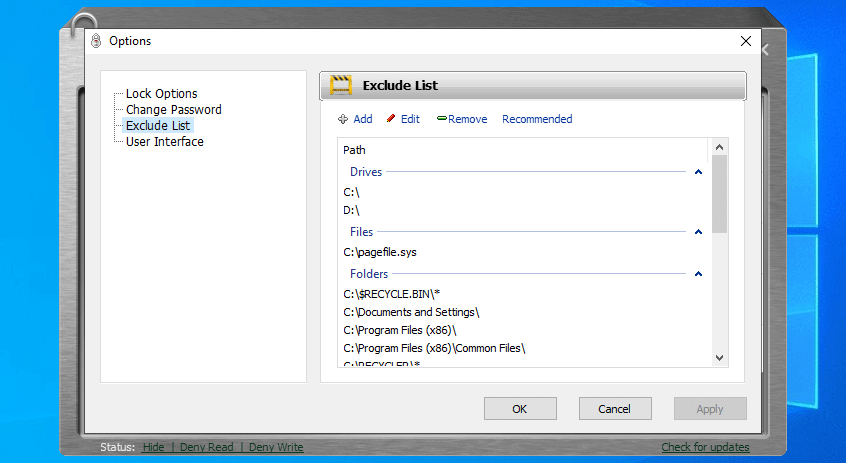The image size is (846, 463).
Task: Click Check for updates link
Action: click(x=705, y=447)
